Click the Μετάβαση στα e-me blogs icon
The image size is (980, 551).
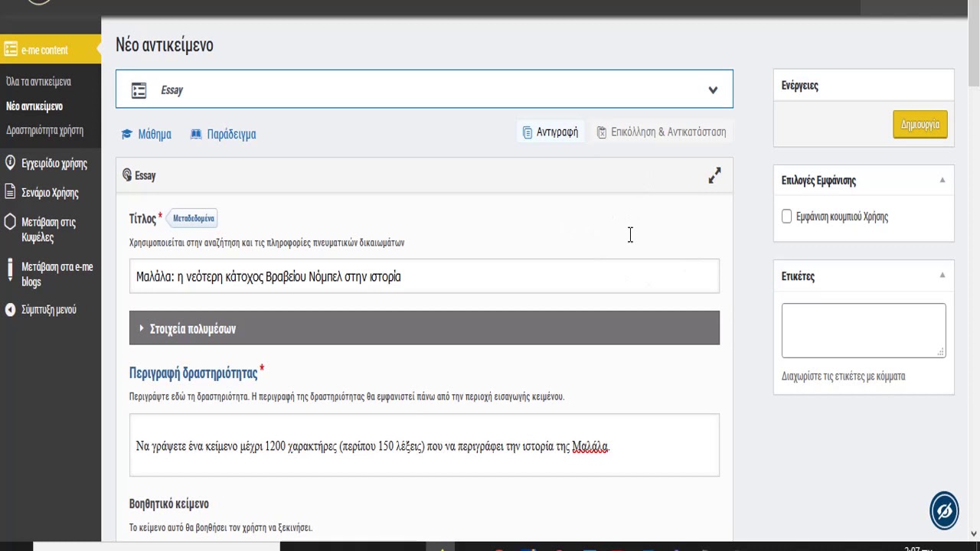(10, 269)
